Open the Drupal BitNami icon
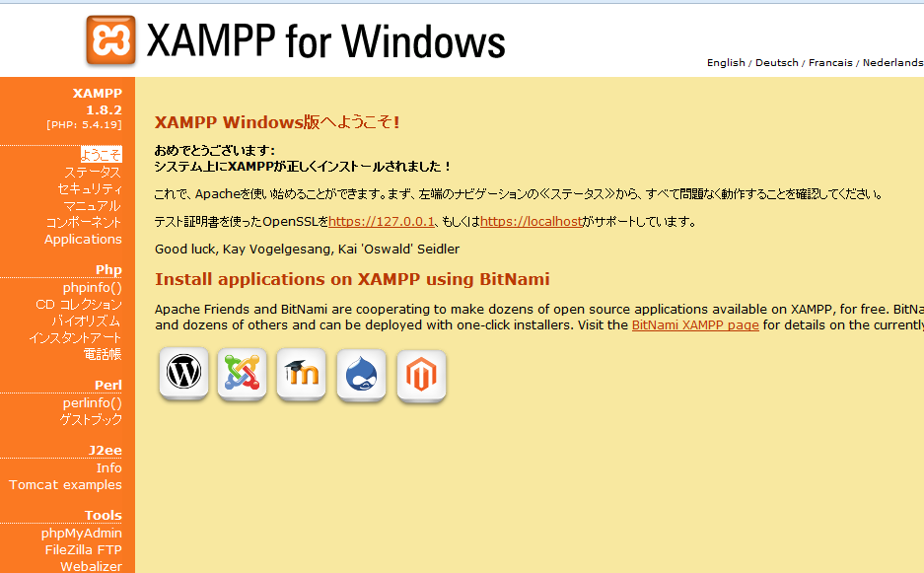 point(361,375)
